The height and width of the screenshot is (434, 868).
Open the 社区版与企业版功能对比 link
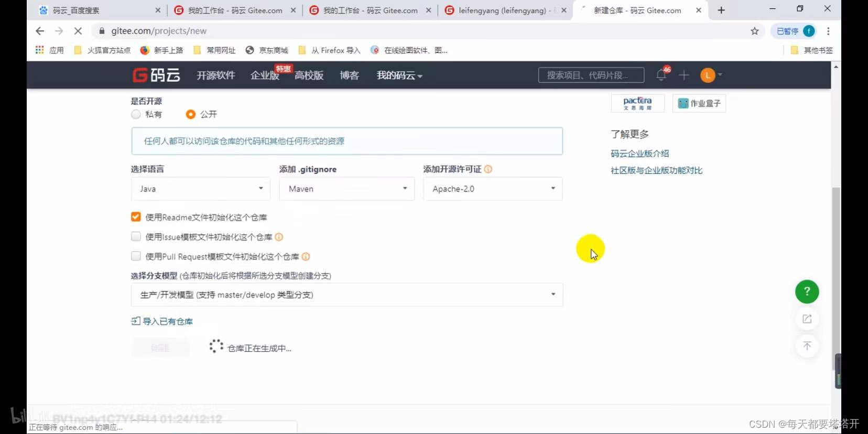[656, 170]
